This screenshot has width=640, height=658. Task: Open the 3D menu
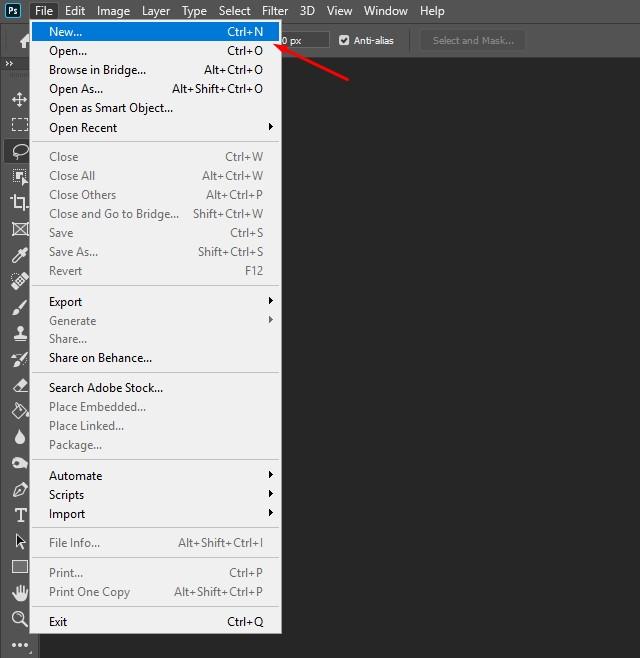[x=307, y=10]
